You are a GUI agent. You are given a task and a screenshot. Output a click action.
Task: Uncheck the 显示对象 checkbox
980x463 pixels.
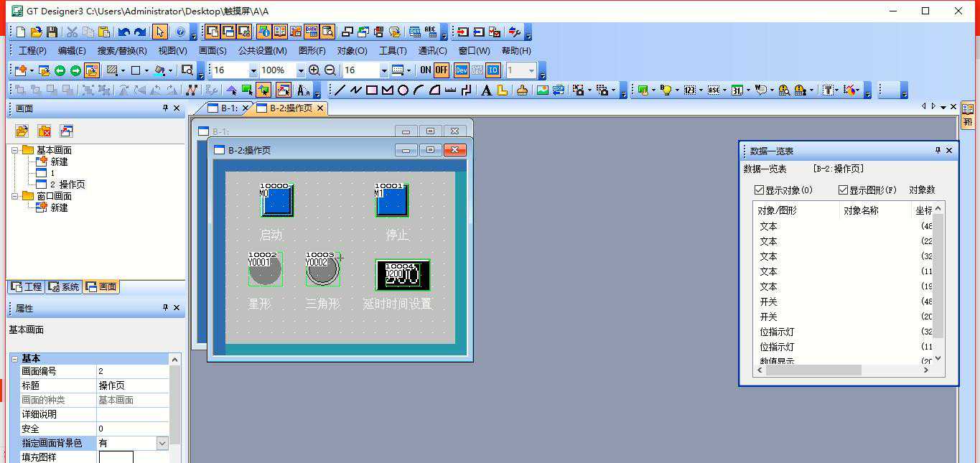[x=759, y=190]
